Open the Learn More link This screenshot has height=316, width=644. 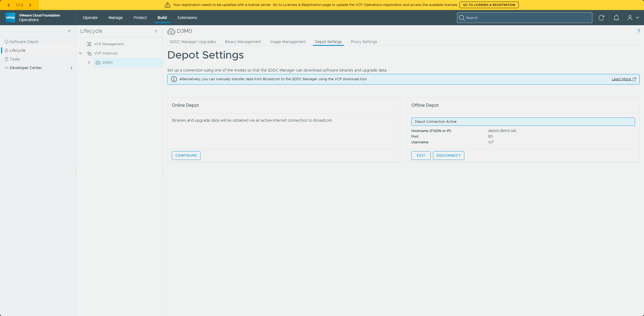click(x=624, y=79)
